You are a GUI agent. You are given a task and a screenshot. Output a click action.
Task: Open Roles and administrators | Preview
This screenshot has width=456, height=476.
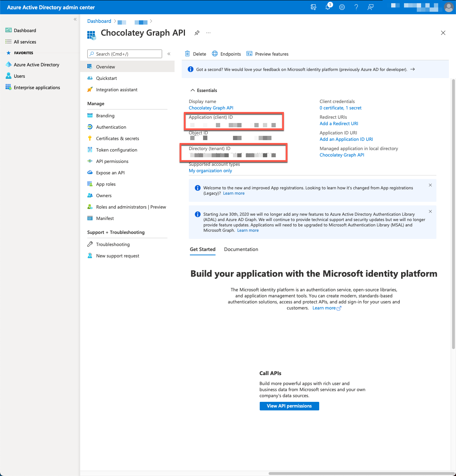click(x=128, y=207)
